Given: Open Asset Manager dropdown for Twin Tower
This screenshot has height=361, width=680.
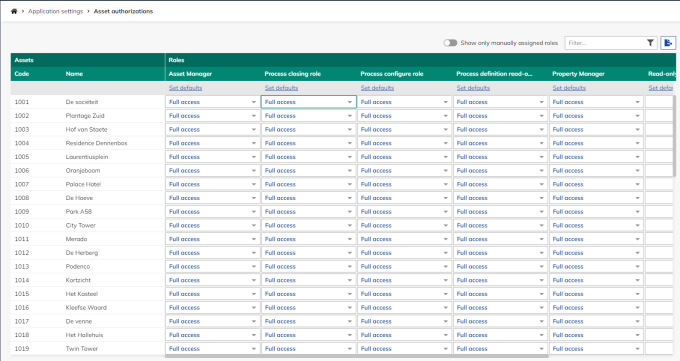Looking at the screenshot, I should [x=212, y=349].
